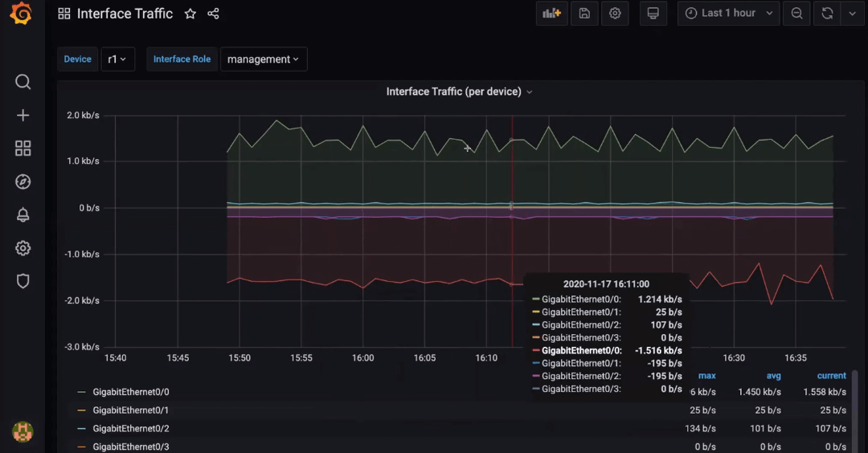Toggle GigabitEthernet0/0 series in legend

pos(130,392)
